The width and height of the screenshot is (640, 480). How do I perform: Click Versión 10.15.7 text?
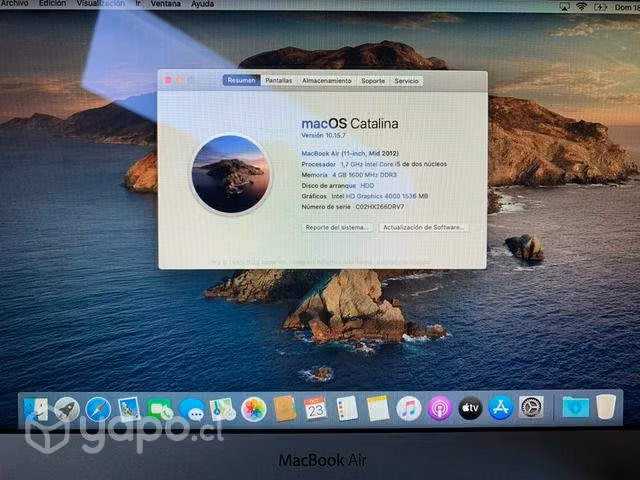point(323,136)
